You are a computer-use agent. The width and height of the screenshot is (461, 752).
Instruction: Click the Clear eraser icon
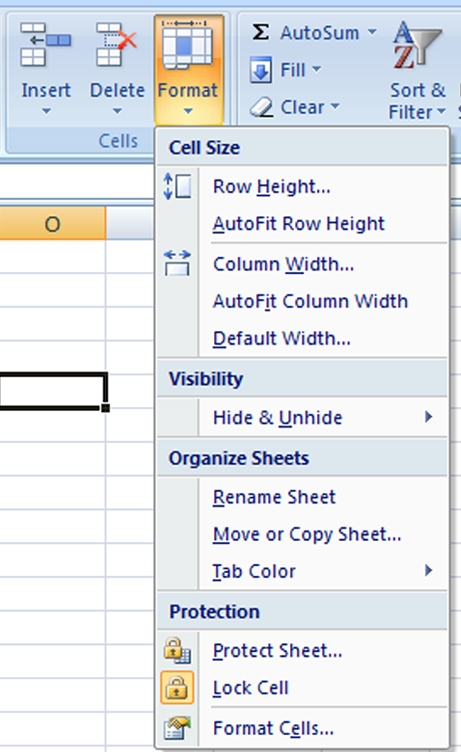tap(262, 107)
